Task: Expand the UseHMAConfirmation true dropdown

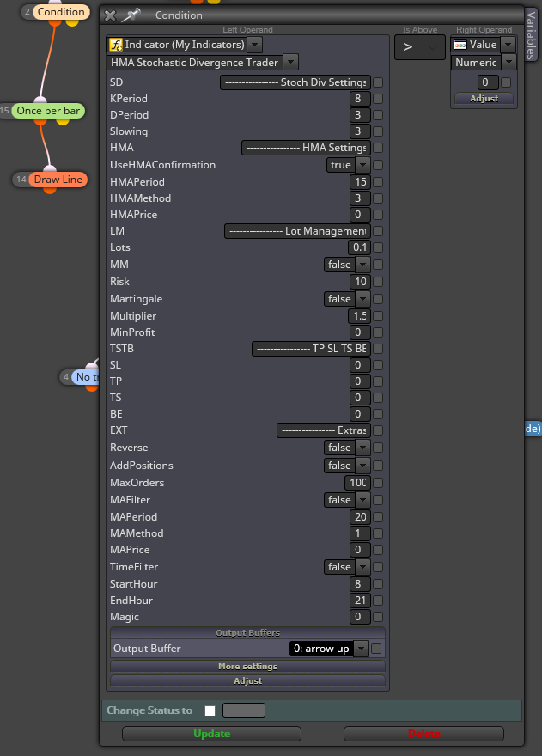Action: click(x=362, y=165)
